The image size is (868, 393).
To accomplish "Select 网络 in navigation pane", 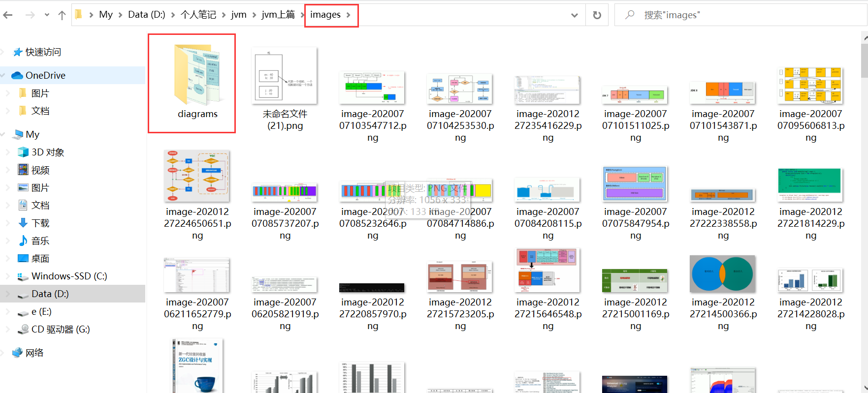I will pos(34,353).
